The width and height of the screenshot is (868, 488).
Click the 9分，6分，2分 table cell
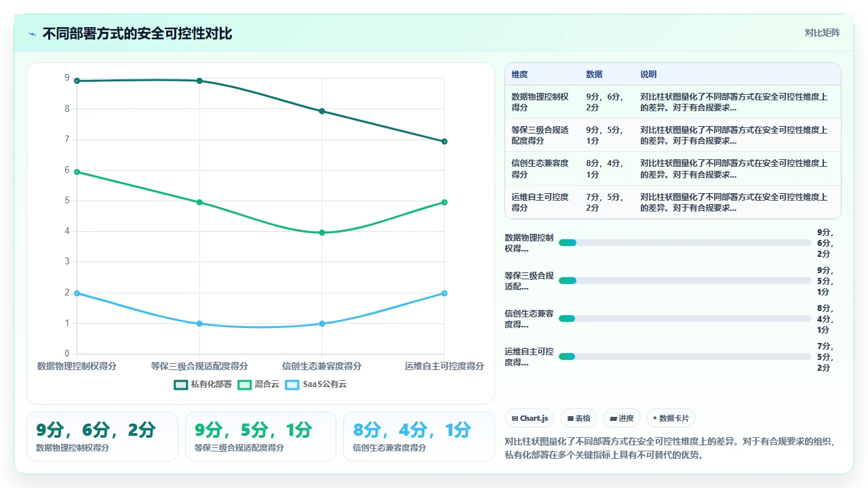coord(606,102)
